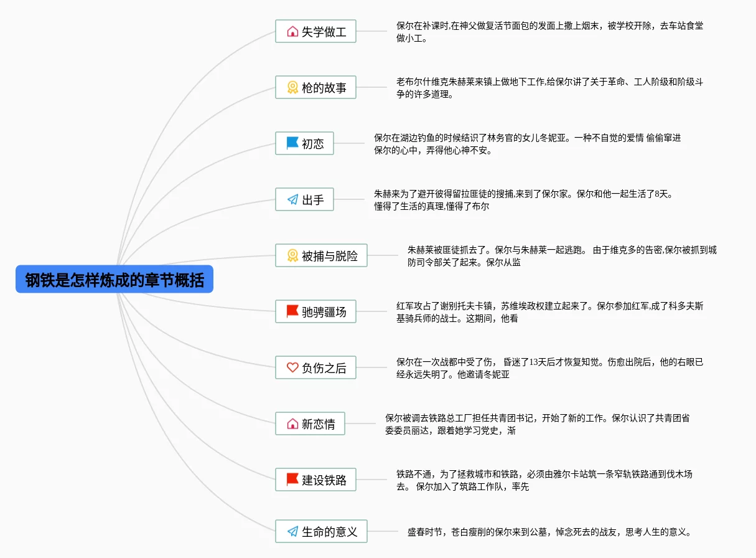Click the note starting 老布尔什维克朱赫莱
Viewport: 756px width, 558px height.
(x=550, y=88)
